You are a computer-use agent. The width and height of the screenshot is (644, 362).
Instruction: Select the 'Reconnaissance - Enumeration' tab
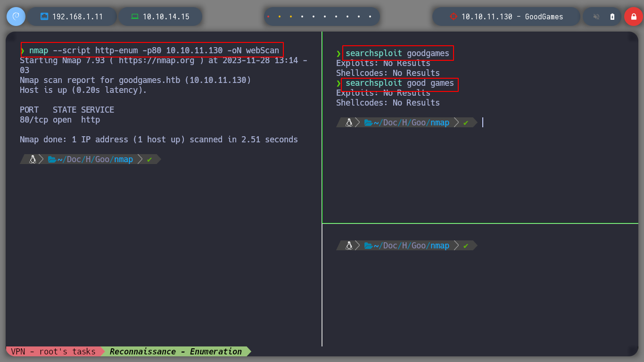[176, 352]
